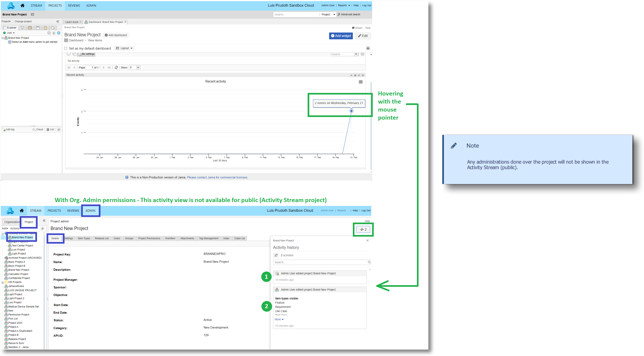Switch to the Learn more tab
644x356 pixels.
72,22
